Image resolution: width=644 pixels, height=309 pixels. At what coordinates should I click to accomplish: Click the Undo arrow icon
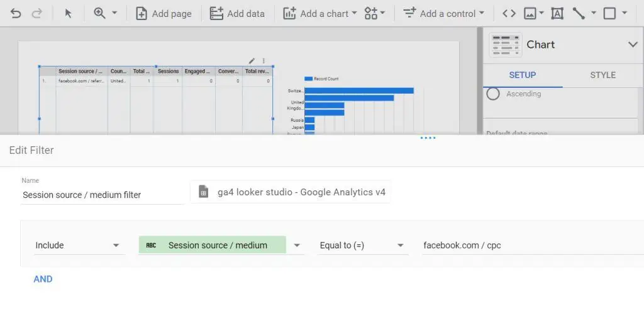[16, 13]
